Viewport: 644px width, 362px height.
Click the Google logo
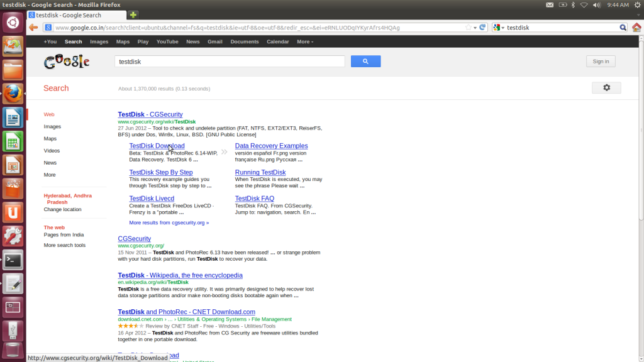[67, 62]
